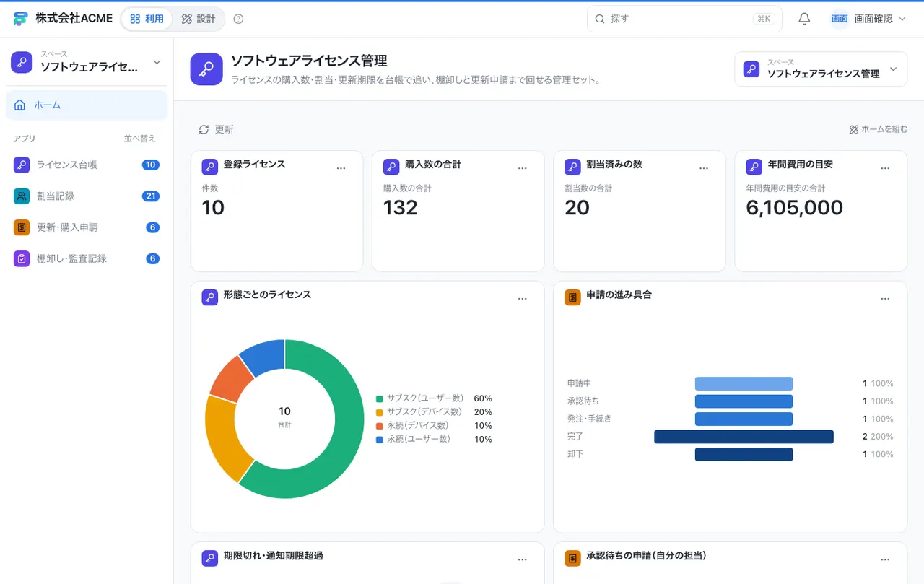Screen dimensions: 924x584
Task: Open the 購入数の合計 card more options
Action: point(523,167)
